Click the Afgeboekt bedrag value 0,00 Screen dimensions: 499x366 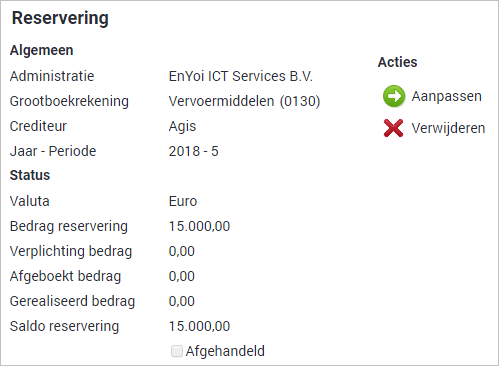click(182, 276)
